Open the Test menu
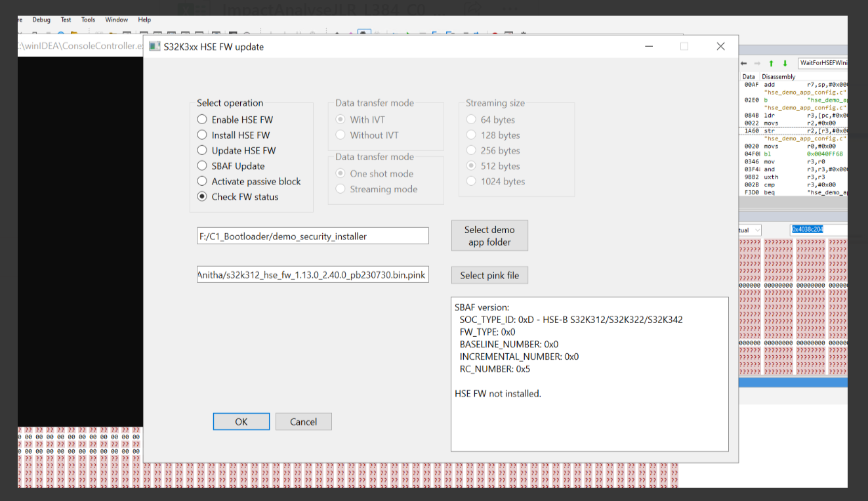 coord(66,20)
